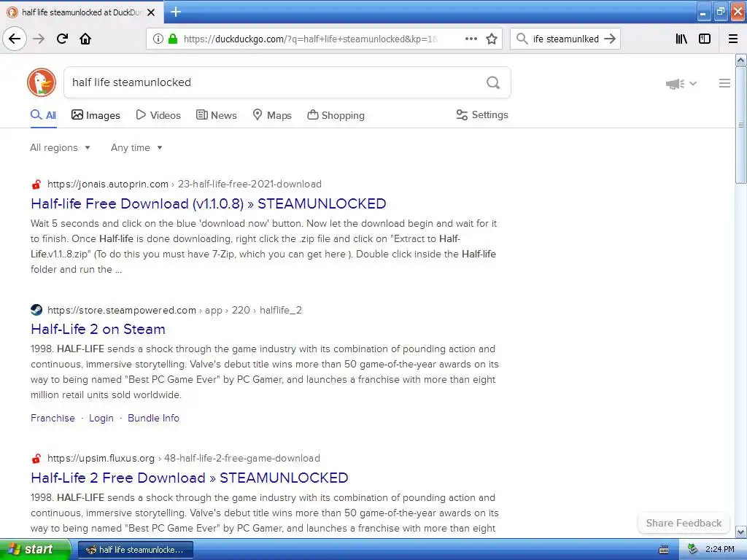Click the jonais.autoprin.com result URL

tap(185, 184)
